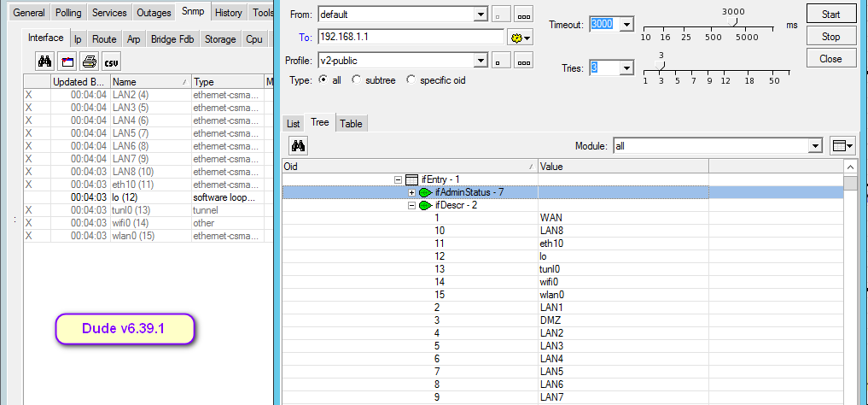Screen dimensions: 868x405
Task: Click the Tries slider handle
Action: coord(661,65)
